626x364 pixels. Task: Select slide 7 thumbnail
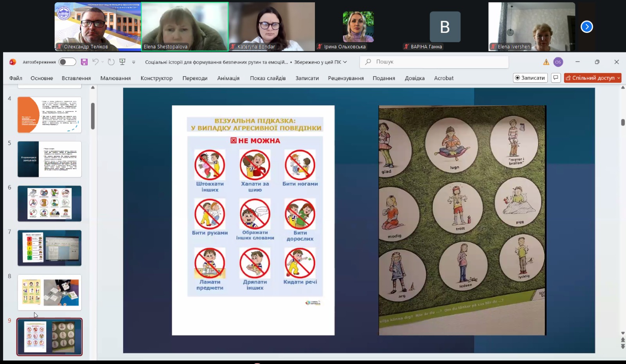point(50,248)
